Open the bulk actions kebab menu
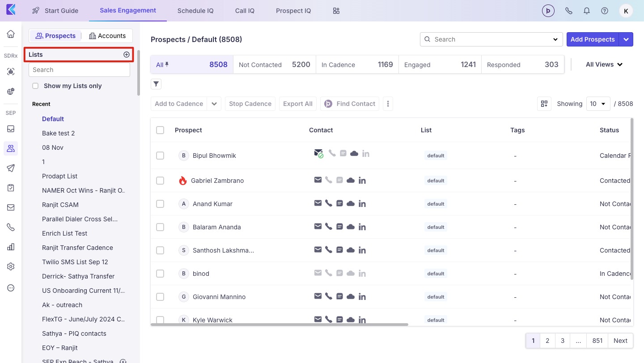 click(x=388, y=104)
